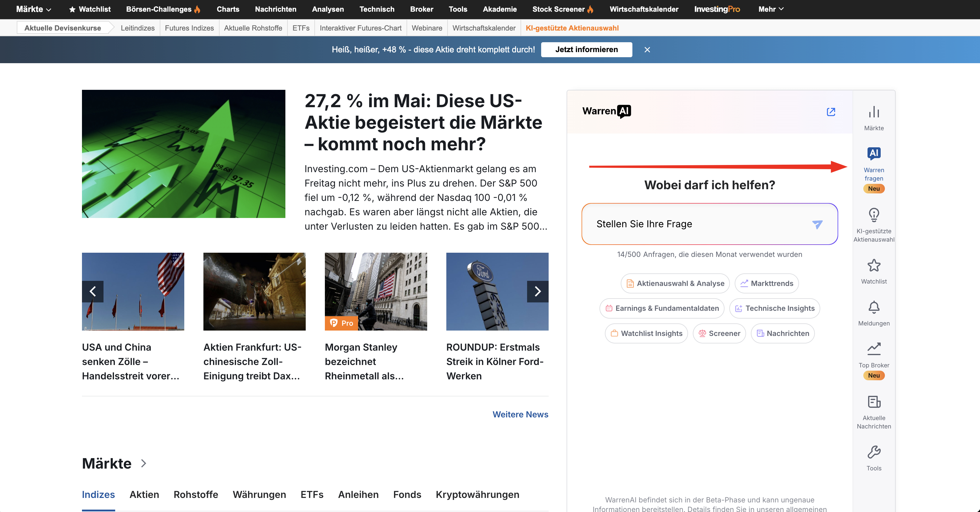Open the Technisch menu
This screenshot has height=512, width=980.
pos(377,9)
